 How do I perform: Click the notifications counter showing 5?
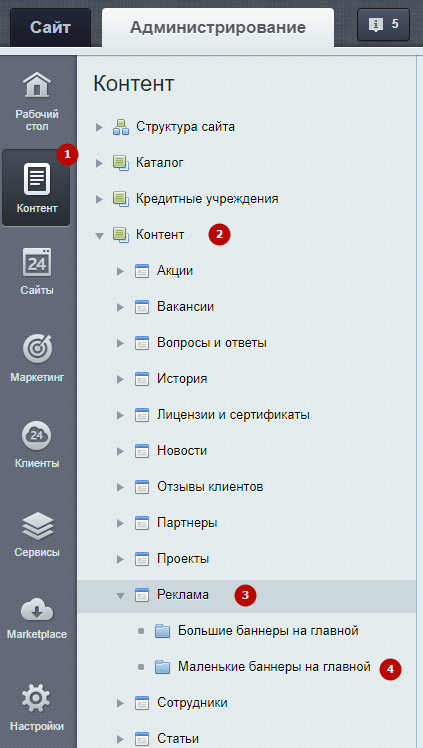pos(383,24)
